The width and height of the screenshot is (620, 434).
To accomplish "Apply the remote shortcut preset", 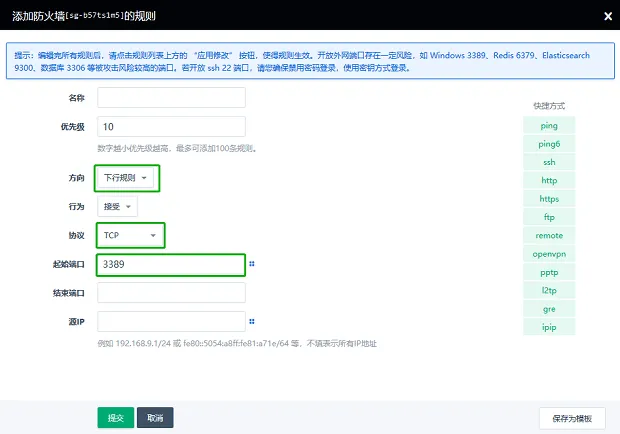I will point(549,236).
